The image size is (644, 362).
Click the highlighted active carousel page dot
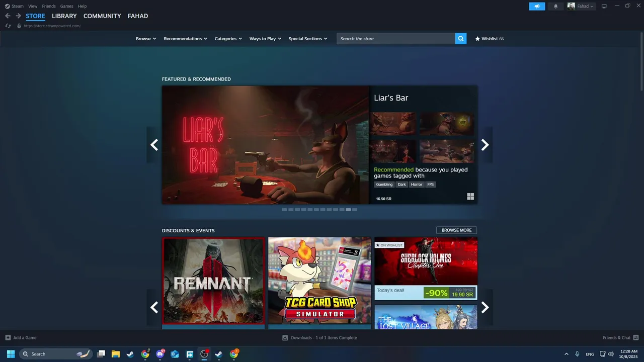click(x=348, y=210)
